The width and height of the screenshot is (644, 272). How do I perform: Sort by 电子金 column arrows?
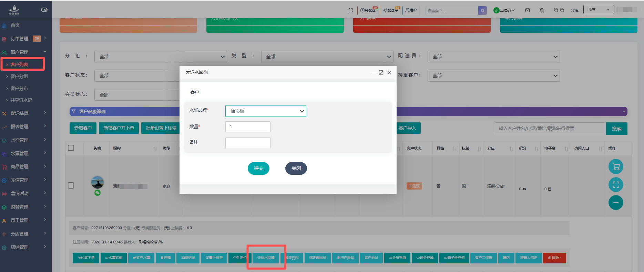point(566,149)
